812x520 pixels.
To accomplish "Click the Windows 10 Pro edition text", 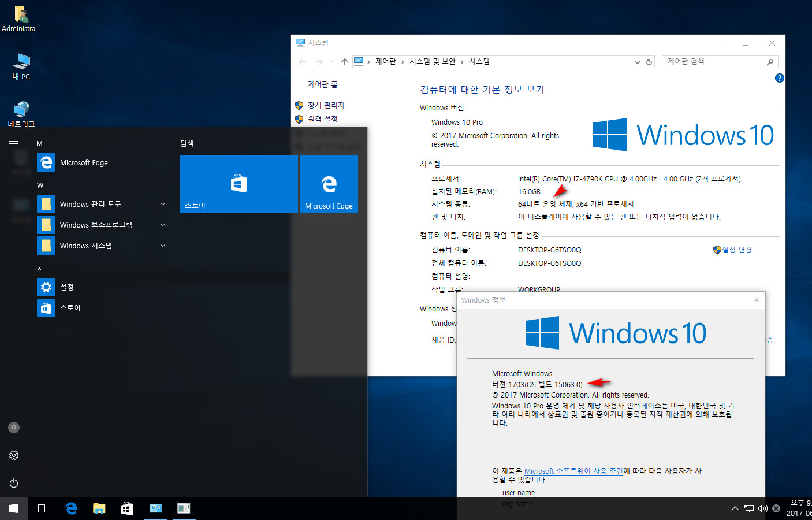I will pos(457,122).
